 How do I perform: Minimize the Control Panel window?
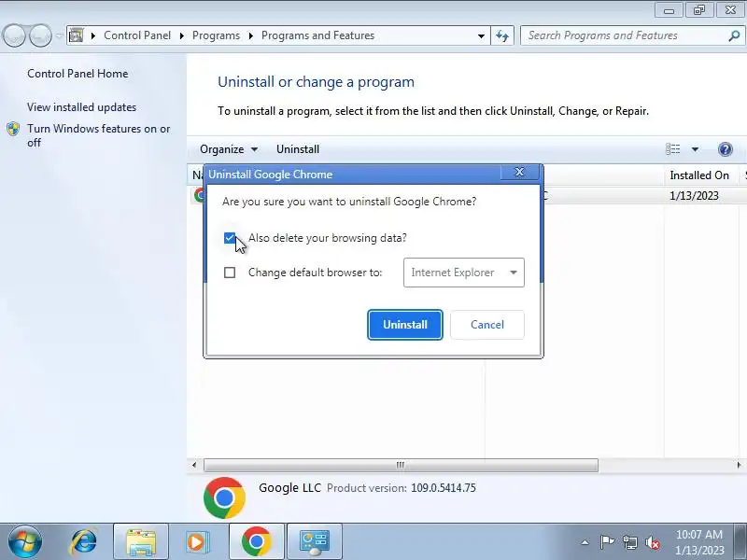[x=669, y=10]
